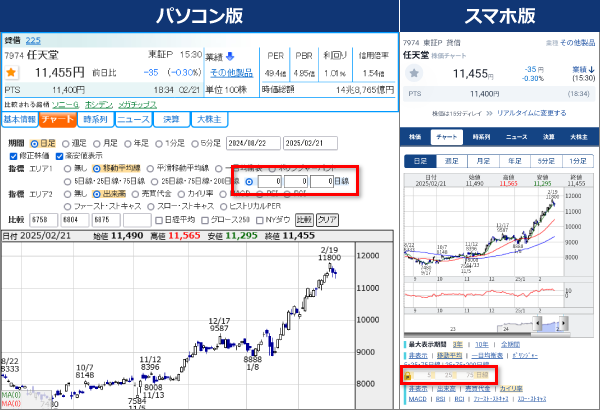The height and width of the screenshot is (410, 600).
Task: Open the ニュース tab in smartphone version
Action: point(516,137)
